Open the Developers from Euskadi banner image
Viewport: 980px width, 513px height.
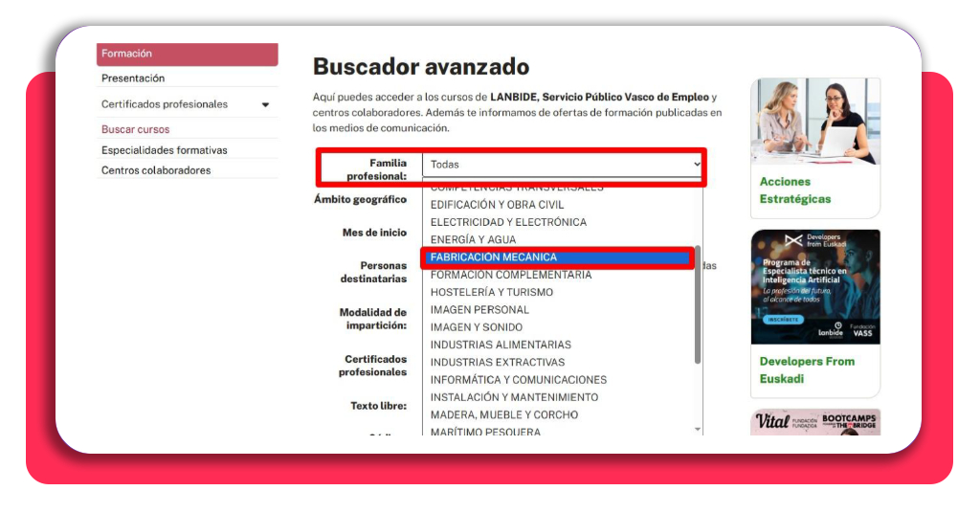click(x=815, y=287)
